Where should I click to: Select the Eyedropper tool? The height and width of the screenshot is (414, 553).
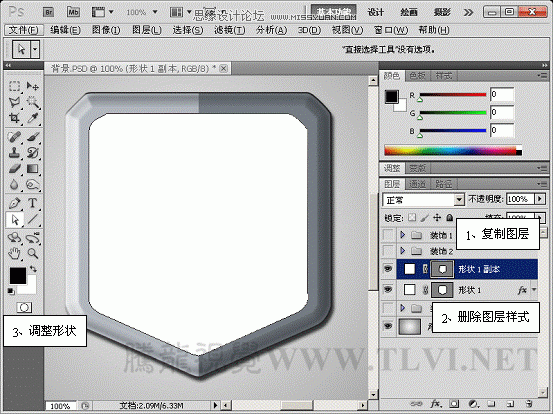click(x=33, y=118)
